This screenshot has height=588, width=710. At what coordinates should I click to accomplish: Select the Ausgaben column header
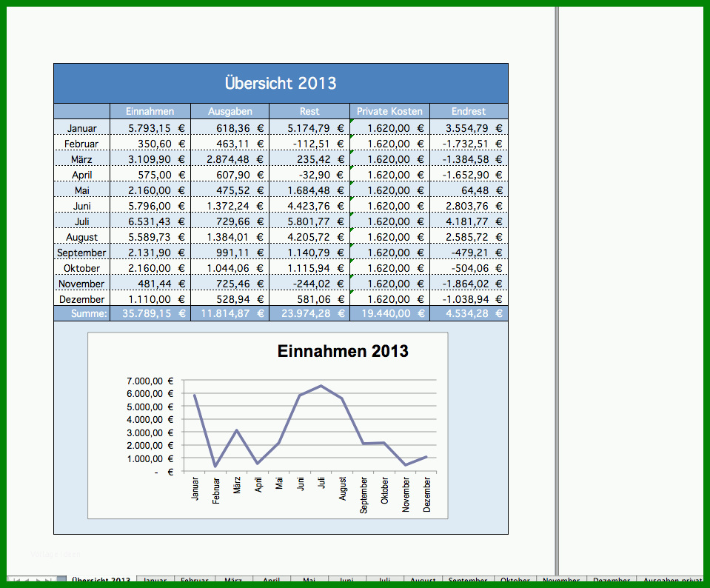230,111
